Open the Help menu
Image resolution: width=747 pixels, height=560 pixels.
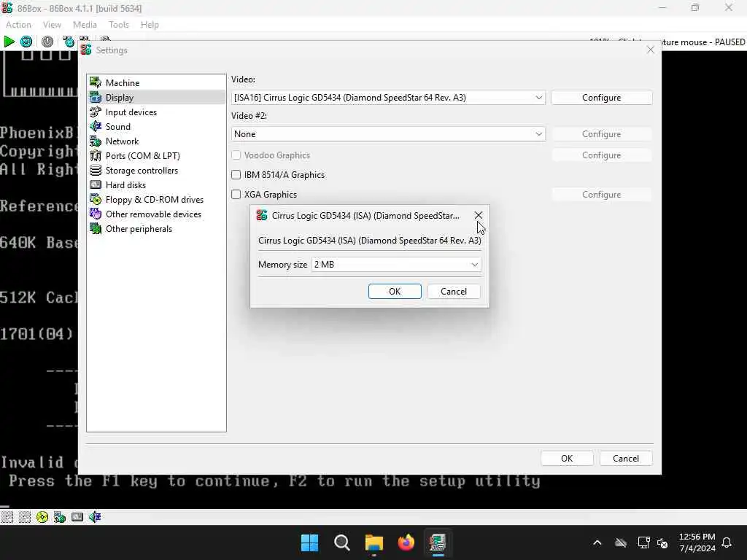pyautogui.click(x=150, y=25)
